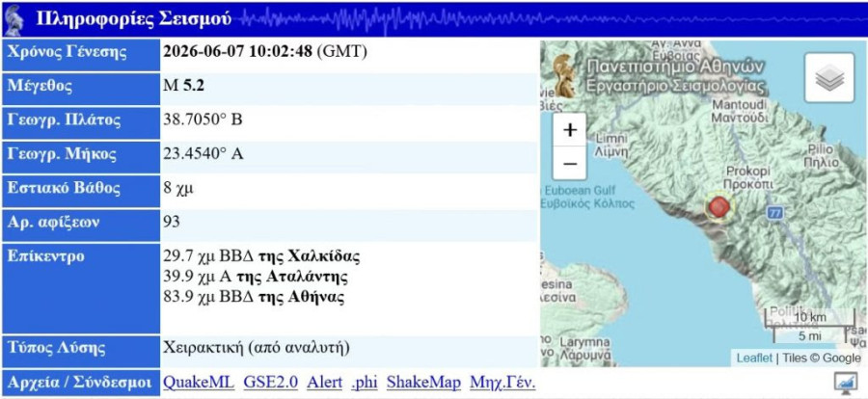This screenshot has height=399, width=868.
Task: Open the QuakeML file link
Action: point(199,383)
